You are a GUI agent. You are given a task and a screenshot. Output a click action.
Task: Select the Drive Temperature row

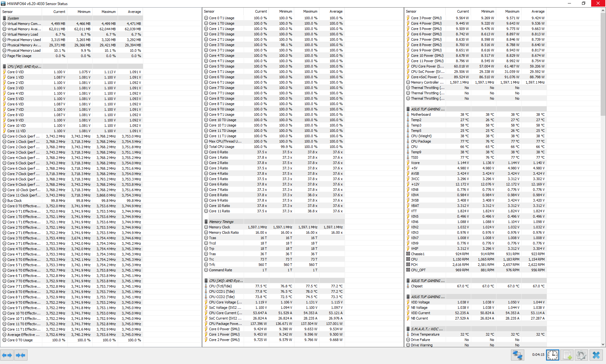[x=425, y=334]
